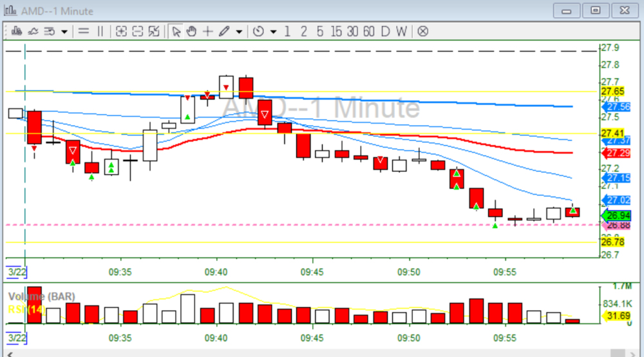
Task: Switch to the 60 minute timeframe
Action: tap(368, 31)
